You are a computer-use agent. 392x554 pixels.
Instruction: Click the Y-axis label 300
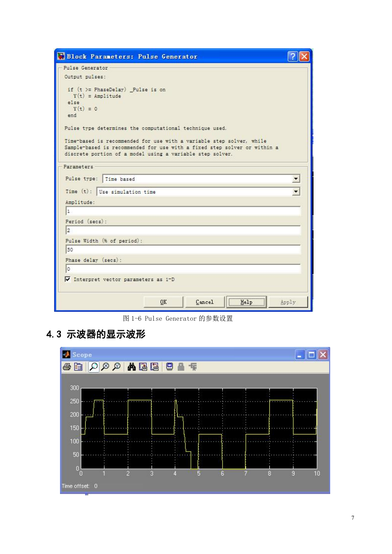74,388
